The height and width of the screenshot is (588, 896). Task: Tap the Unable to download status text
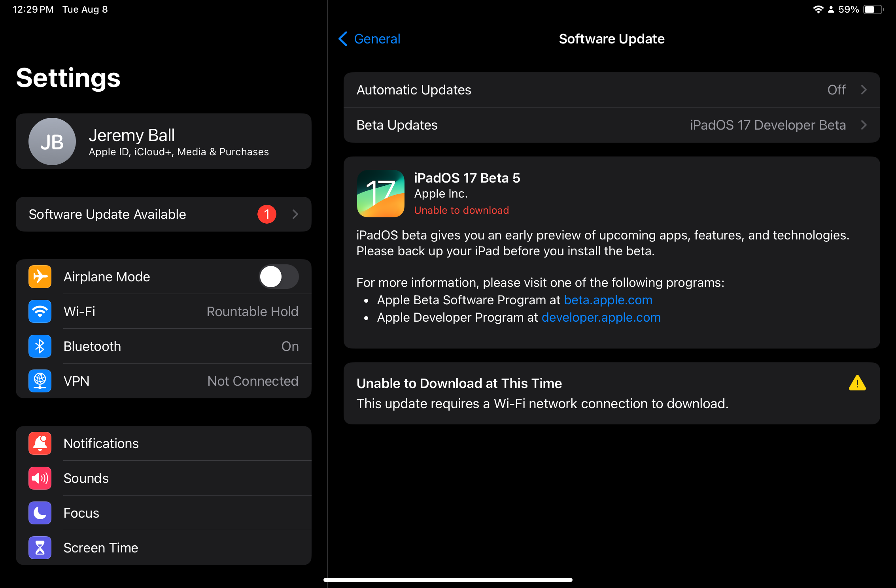(x=461, y=210)
